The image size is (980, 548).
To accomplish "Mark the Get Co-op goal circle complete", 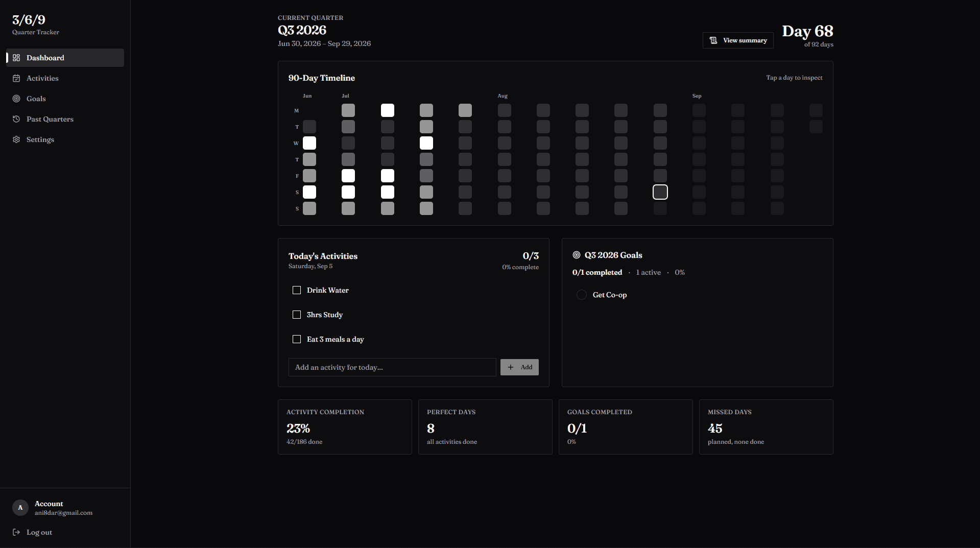I will point(582,295).
